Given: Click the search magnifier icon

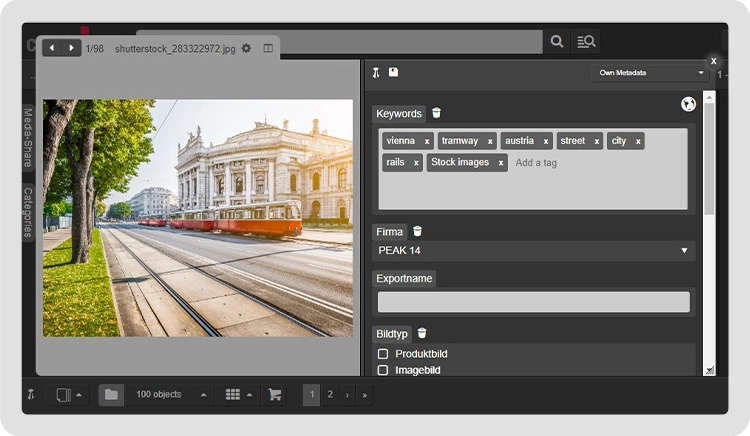Looking at the screenshot, I should 557,41.
